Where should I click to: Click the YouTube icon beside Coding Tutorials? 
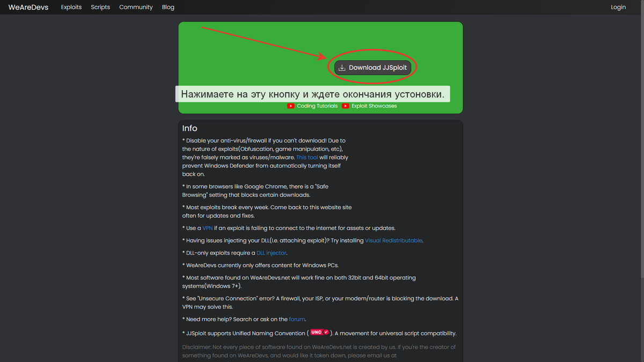(x=291, y=106)
